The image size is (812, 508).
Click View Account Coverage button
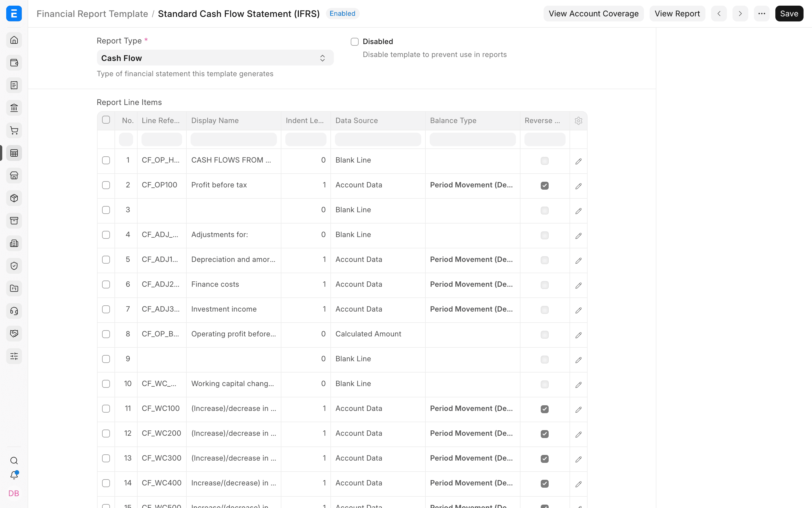[x=593, y=14]
